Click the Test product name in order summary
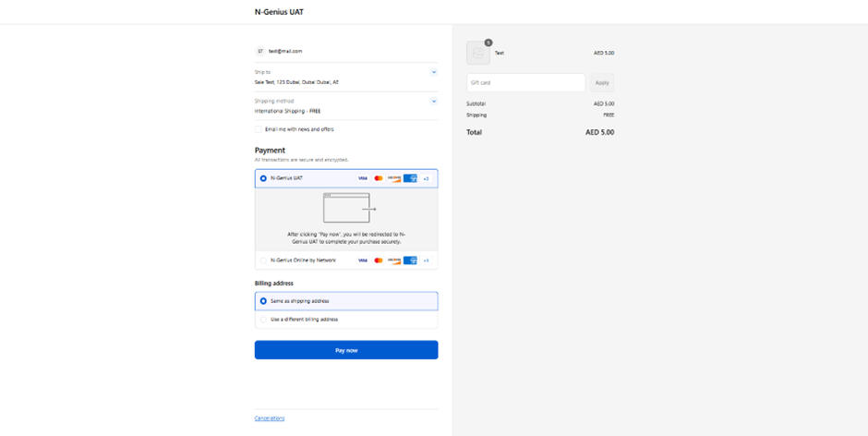 coord(500,54)
